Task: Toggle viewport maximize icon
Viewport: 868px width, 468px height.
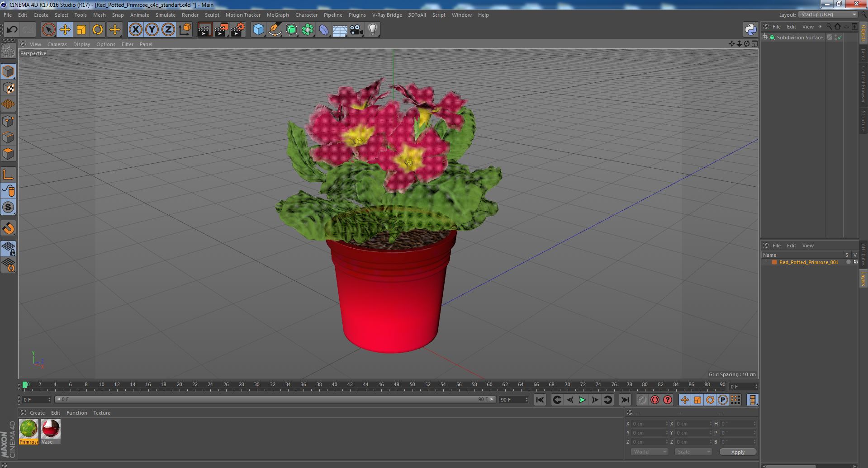Action: (x=754, y=44)
